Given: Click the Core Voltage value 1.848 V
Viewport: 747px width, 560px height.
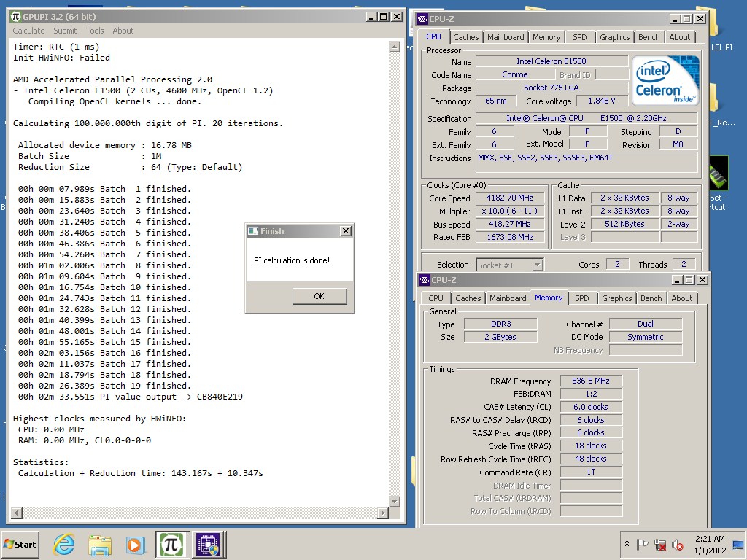Looking at the screenshot, I should (x=601, y=101).
